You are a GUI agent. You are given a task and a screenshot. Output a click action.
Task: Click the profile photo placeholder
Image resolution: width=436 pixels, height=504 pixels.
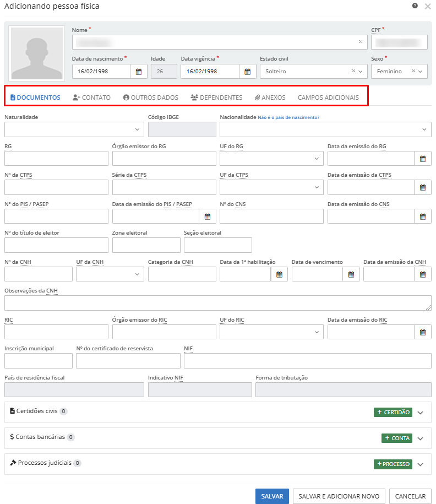click(x=37, y=53)
